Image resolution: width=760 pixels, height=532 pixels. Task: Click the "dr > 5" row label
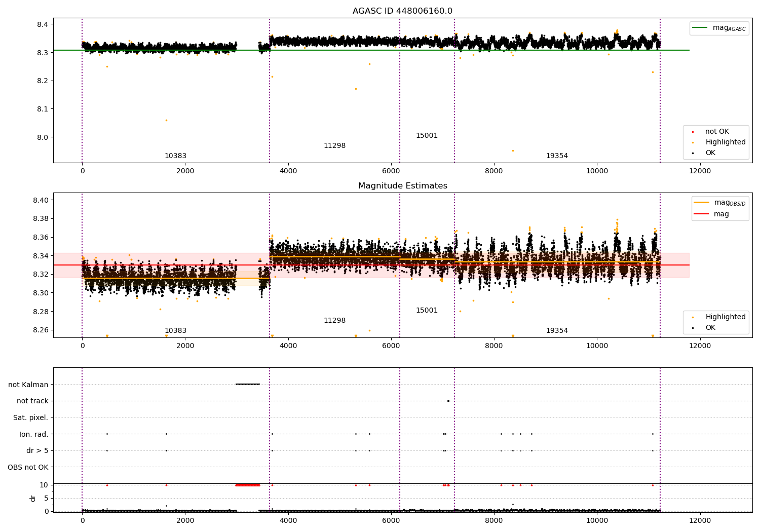pos(37,450)
